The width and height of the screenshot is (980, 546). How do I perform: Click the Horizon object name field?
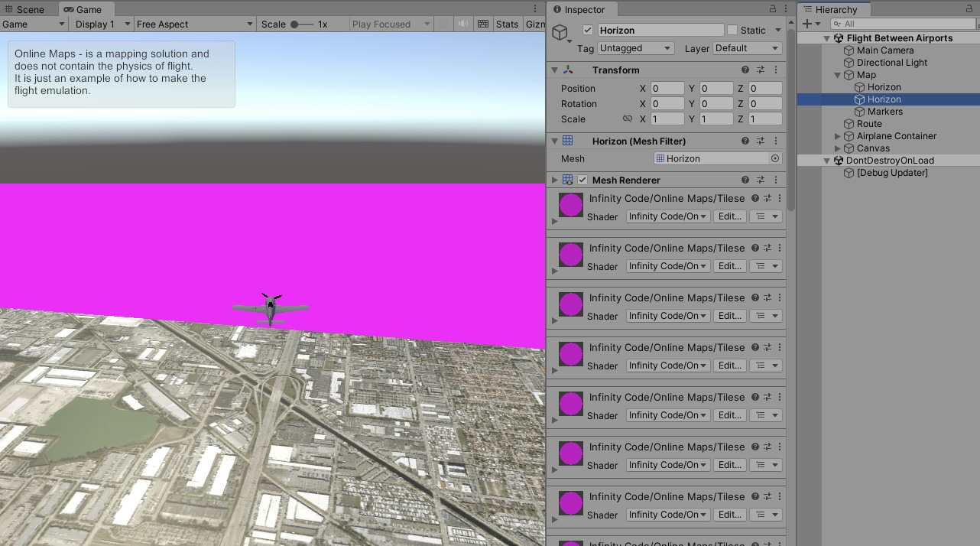point(660,30)
